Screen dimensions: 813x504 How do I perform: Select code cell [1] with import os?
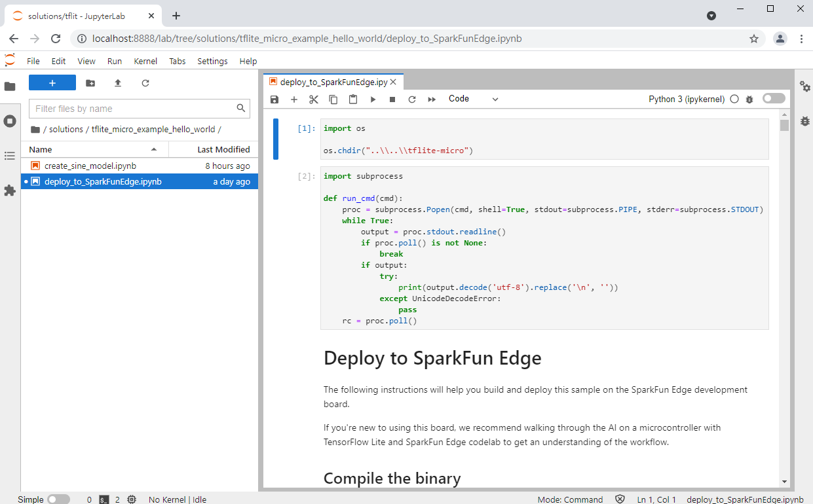(x=544, y=139)
